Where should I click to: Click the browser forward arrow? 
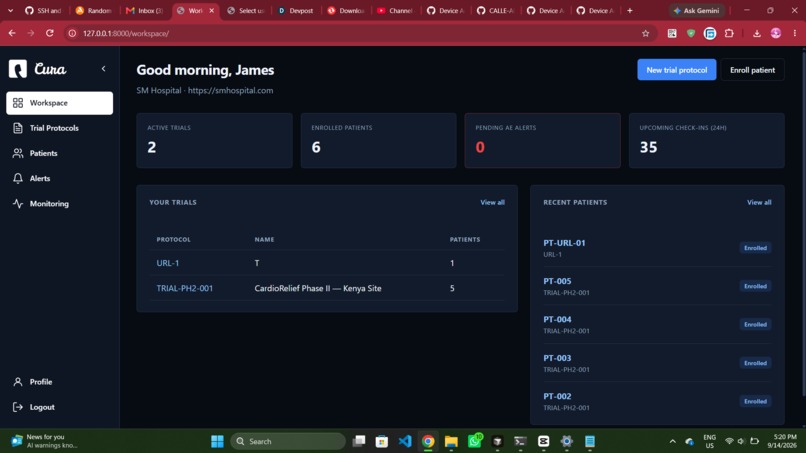point(31,33)
